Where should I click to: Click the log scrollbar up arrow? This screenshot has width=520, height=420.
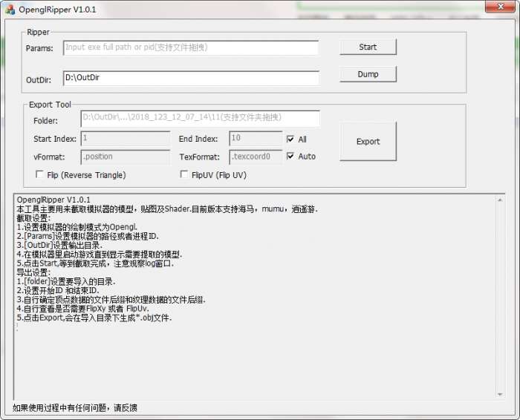(500, 200)
